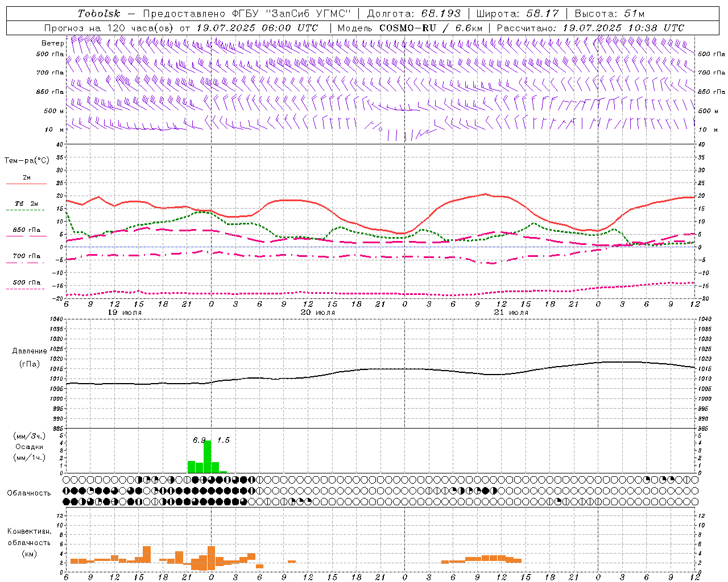The width and height of the screenshot is (728, 582).
Task: Click the tallest green precipitation bar
Action: pyautogui.click(x=208, y=456)
